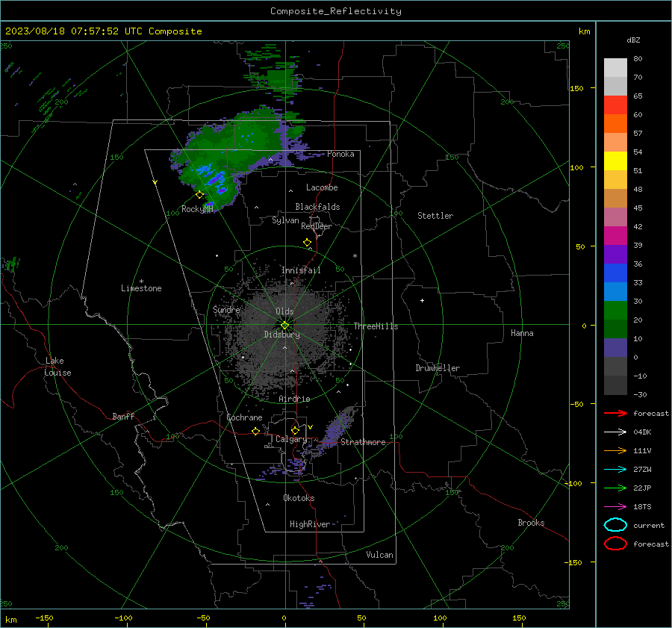Click the Innisfail town label

301,270
